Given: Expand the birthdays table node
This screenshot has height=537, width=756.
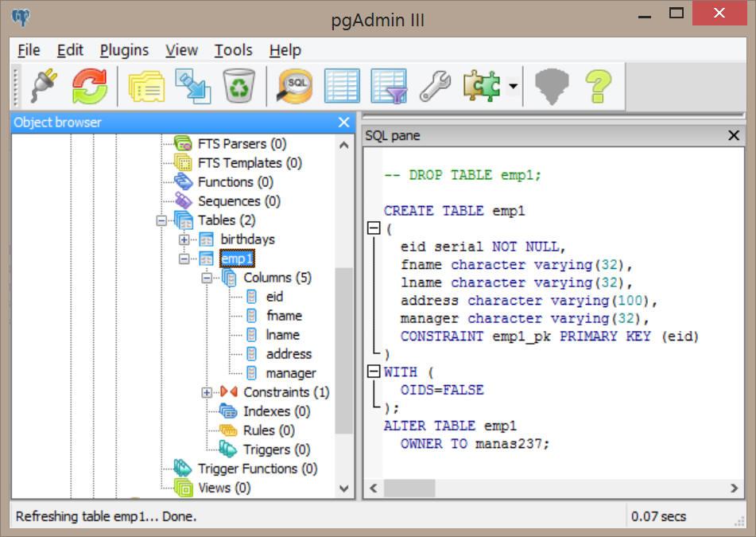Looking at the screenshot, I should pyautogui.click(x=184, y=239).
